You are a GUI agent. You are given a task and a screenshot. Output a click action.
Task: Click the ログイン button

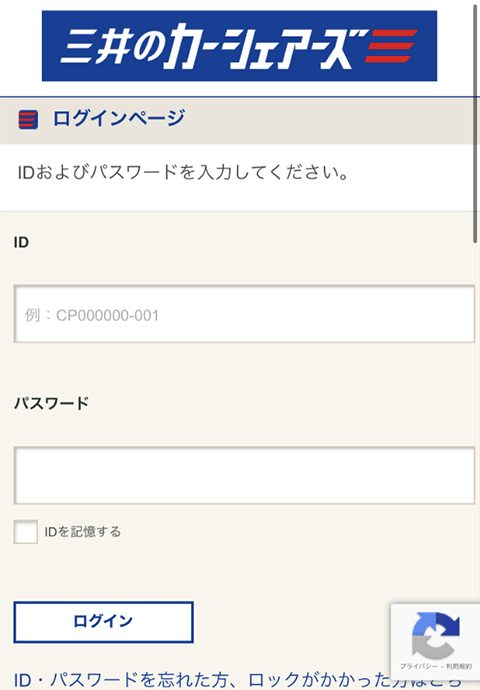pyautogui.click(x=103, y=622)
